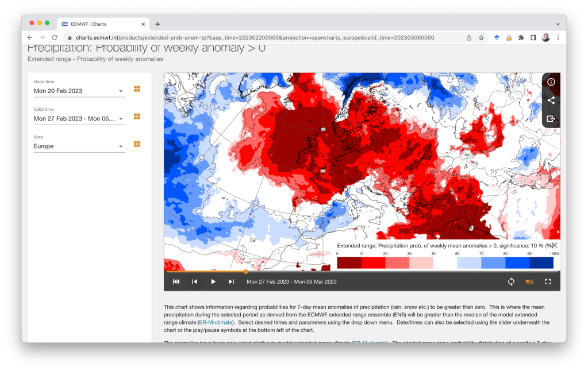
Task: Open the chart info panel icon
Action: click(x=551, y=82)
